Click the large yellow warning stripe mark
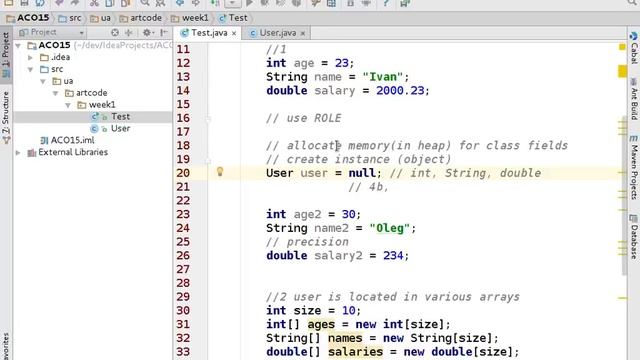Image resolution: width=640 pixels, height=360 pixels. click(x=622, y=71)
